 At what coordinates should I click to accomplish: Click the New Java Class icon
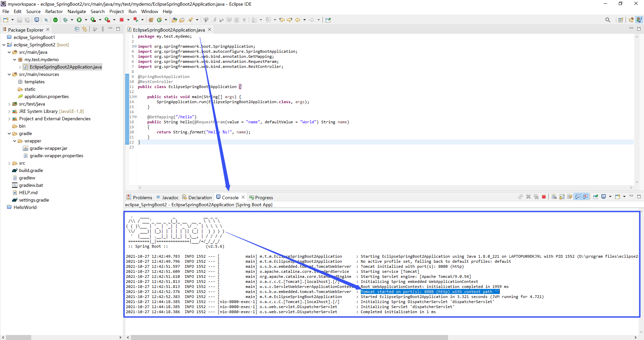[x=159, y=20]
